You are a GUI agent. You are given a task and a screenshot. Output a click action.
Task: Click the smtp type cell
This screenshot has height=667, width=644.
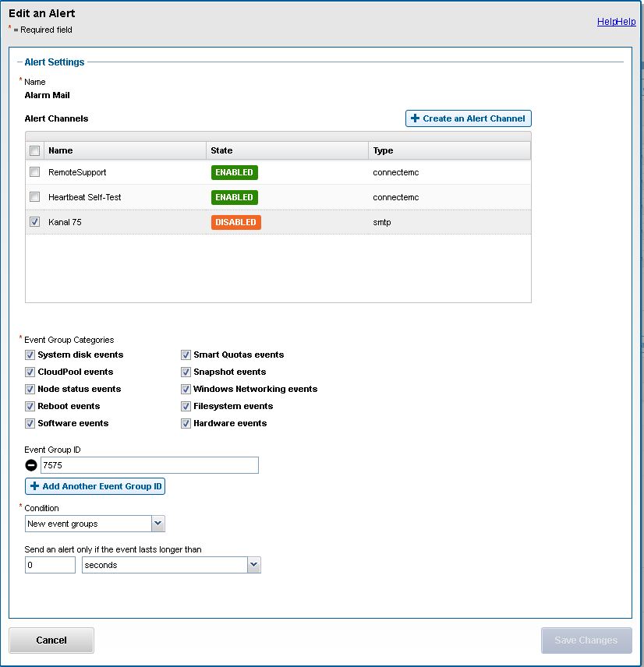coord(382,222)
